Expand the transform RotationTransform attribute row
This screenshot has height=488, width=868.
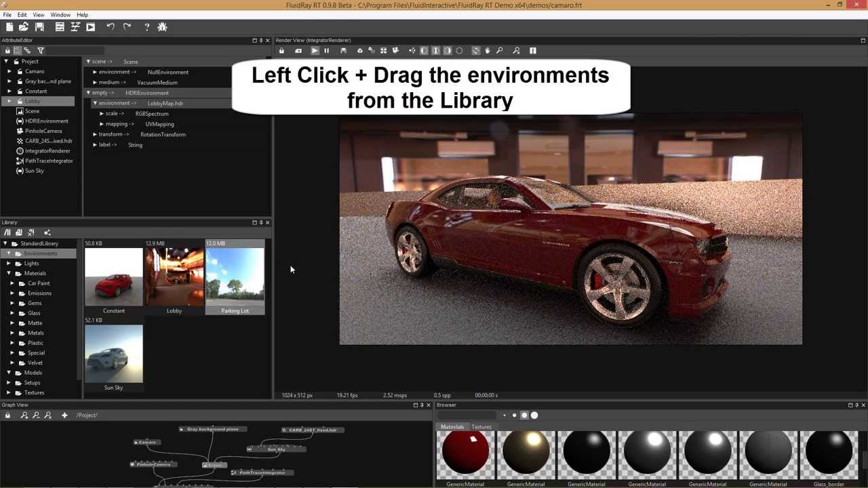[95, 134]
